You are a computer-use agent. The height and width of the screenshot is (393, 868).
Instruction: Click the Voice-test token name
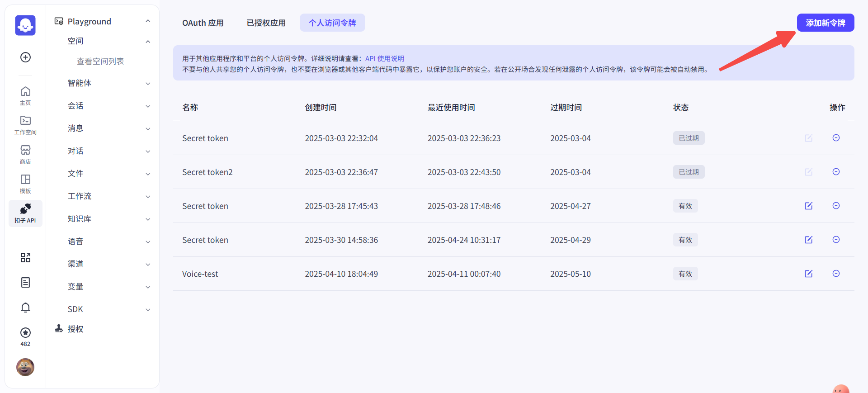point(200,274)
